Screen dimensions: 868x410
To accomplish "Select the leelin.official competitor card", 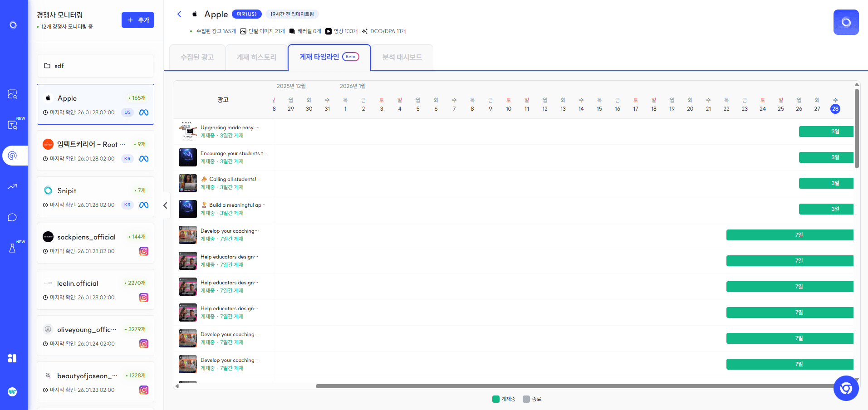I will pos(95,289).
